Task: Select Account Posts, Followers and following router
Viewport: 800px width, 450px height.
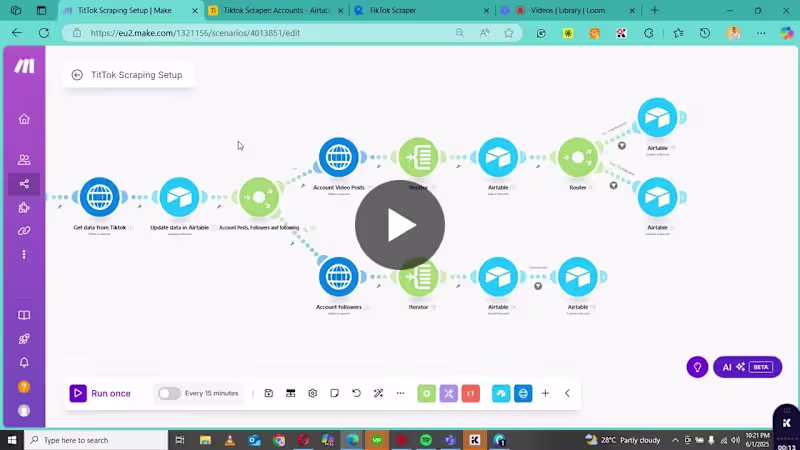Action: click(259, 197)
